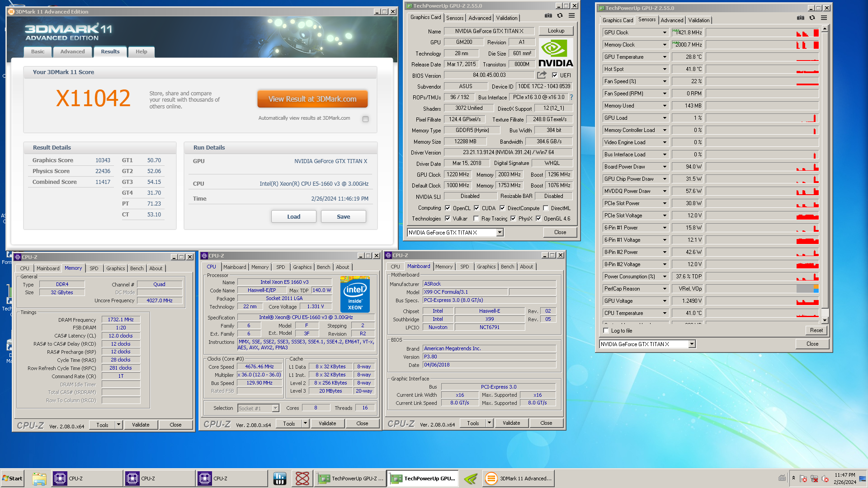Click the Reset button in GPU-Z Sensors

pyautogui.click(x=816, y=330)
